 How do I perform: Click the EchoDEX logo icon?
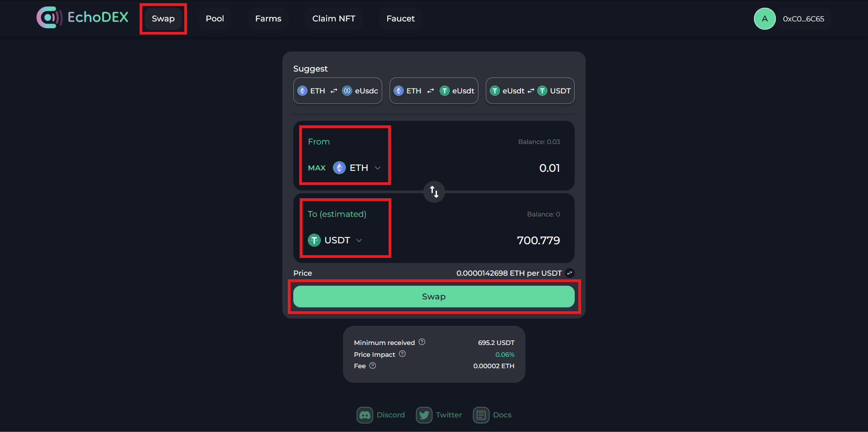(49, 18)
